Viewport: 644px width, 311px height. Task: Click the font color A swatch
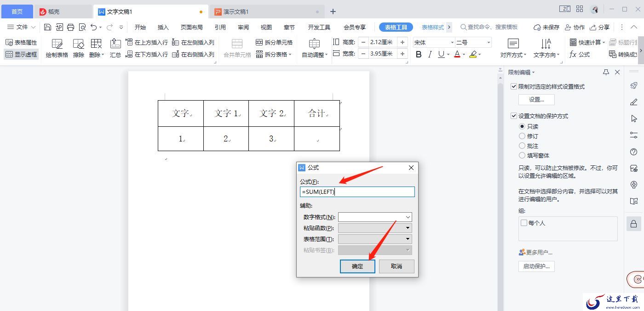tap(457, 54)
